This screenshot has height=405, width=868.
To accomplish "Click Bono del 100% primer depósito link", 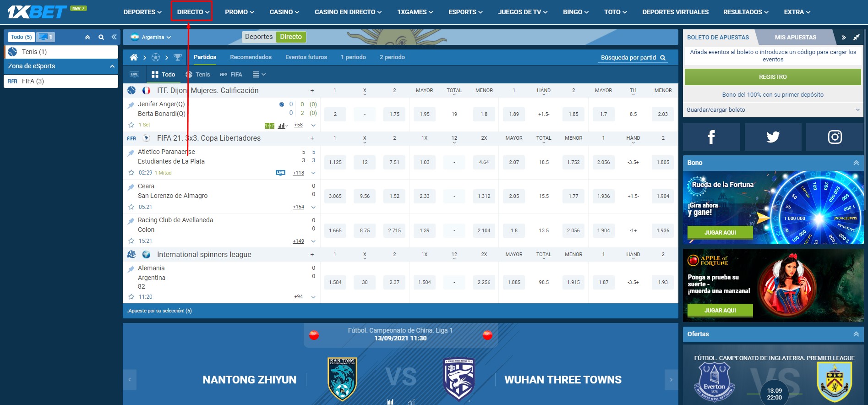I will click(x=773, y=95).
